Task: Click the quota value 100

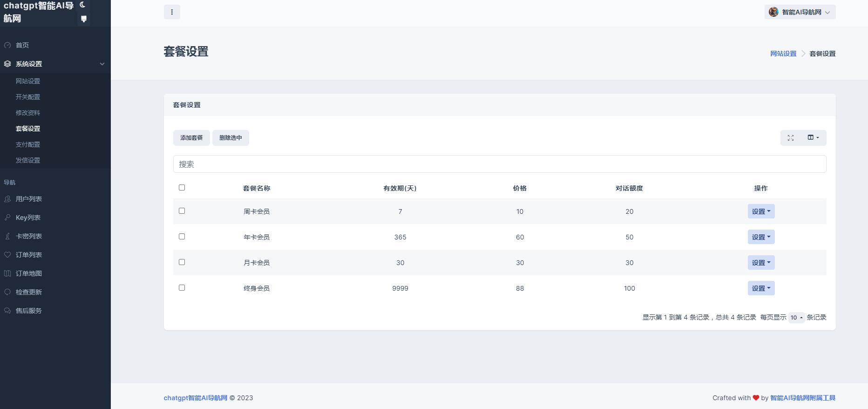Action: coord(629,288)
